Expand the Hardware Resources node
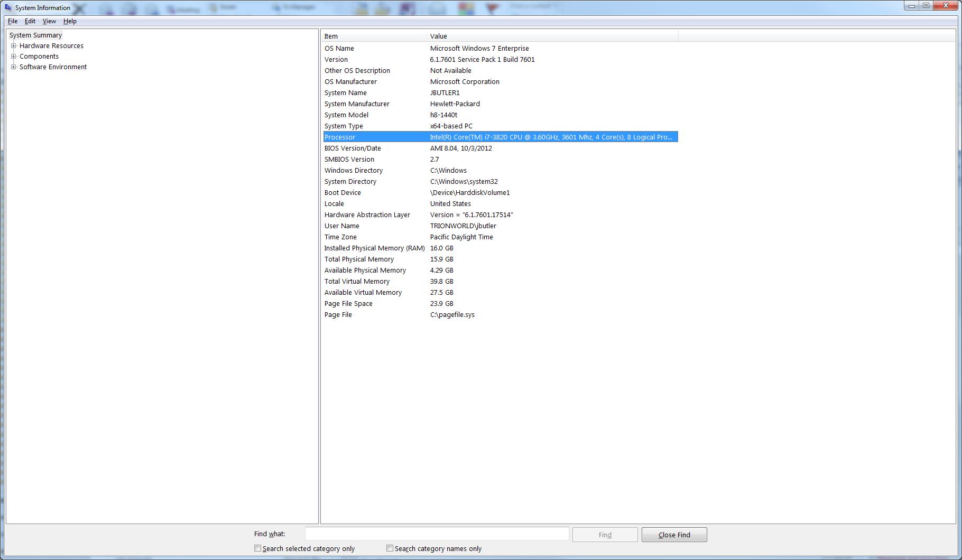This screenshot has height=560, width=962. click(14, 46)
